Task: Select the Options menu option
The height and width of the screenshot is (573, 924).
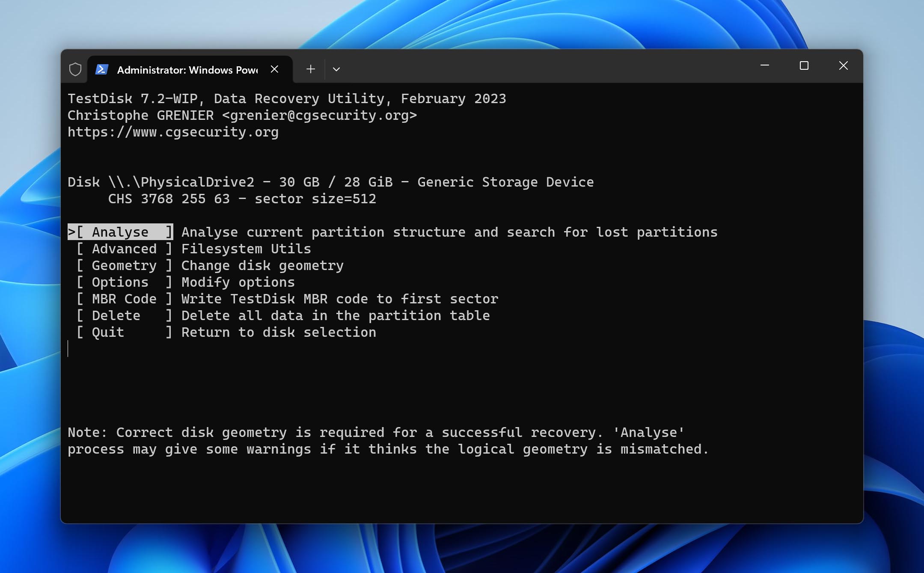Action: [x=125, y=282]
